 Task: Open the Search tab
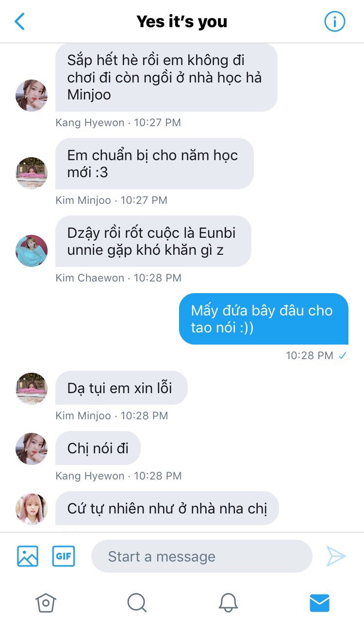coord(137,603)
